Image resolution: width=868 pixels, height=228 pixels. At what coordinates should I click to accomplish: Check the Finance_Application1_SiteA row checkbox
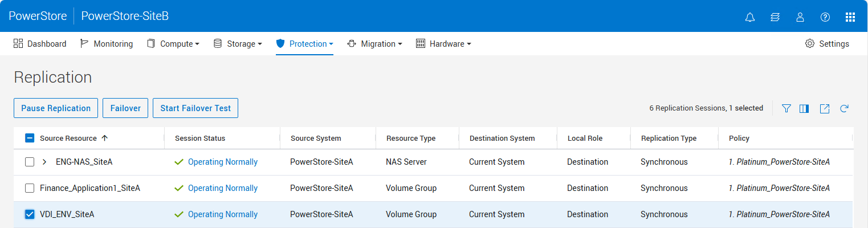30,188
